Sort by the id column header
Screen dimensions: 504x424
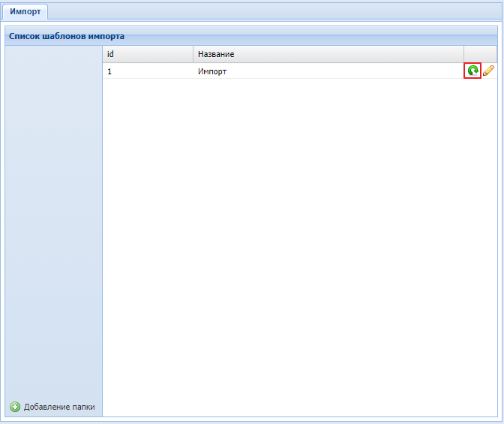tap(148, 54)
